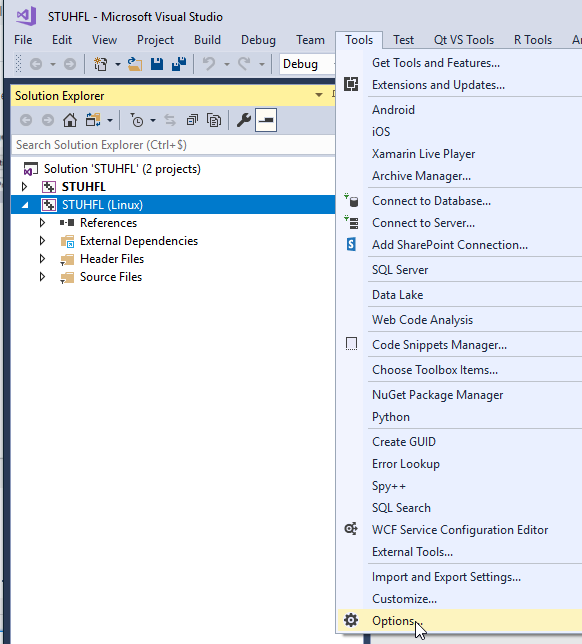The image size is (582, 644).
Task: Select the Source Files tree item
Action: (x=111, y=277)
